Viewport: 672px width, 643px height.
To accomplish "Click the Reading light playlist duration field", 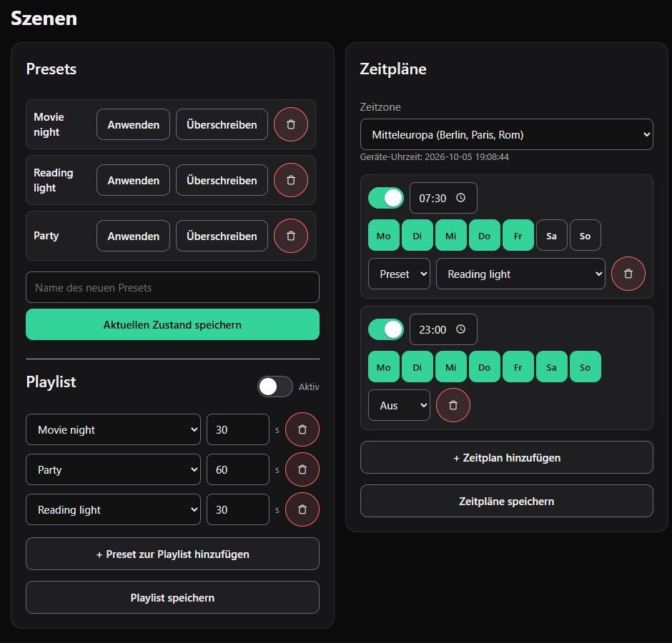I will (x=238, y=509).
